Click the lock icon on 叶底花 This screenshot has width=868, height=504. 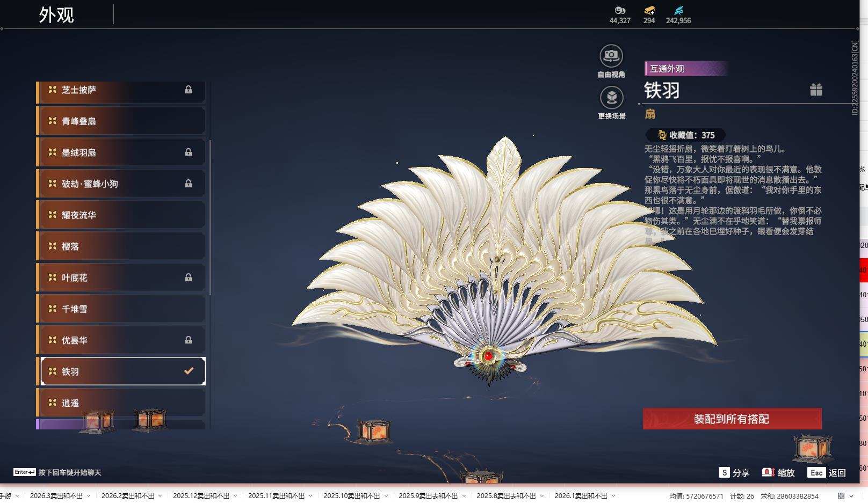pyautogui.click(x=189, y=277)
